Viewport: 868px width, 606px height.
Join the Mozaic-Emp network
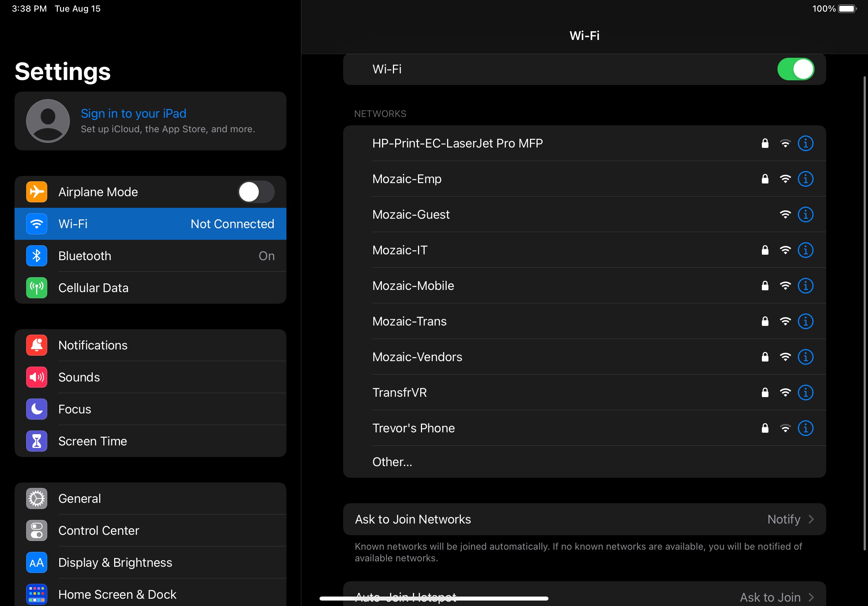point(407,179)
